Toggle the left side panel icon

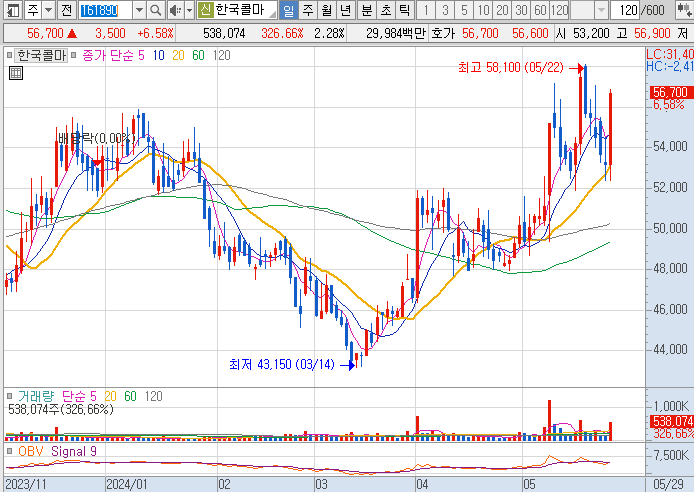[x=13, y=10]
